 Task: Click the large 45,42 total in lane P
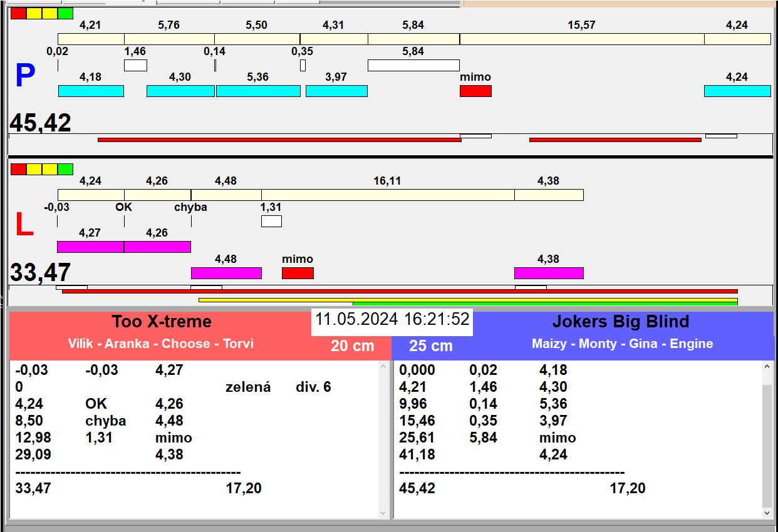point(40,123)
